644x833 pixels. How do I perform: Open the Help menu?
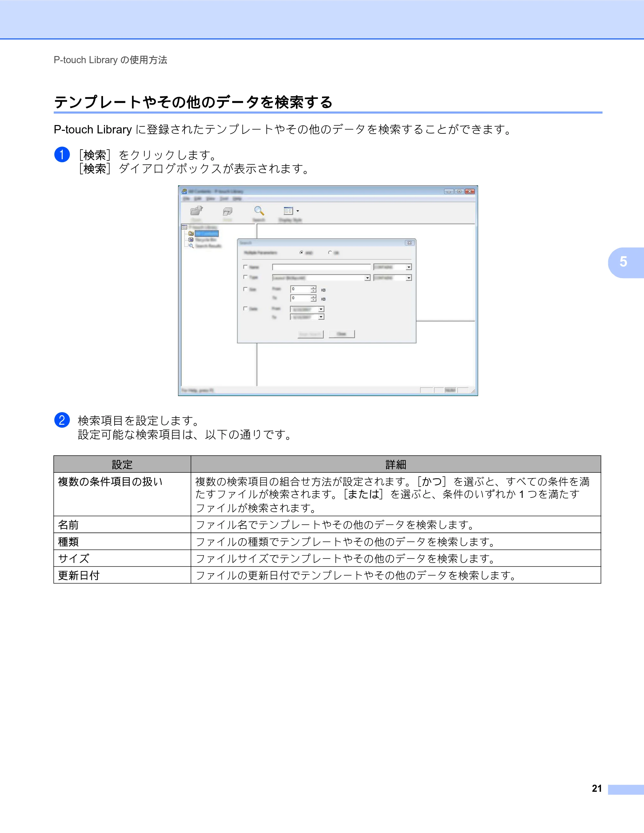click(237, 199)
